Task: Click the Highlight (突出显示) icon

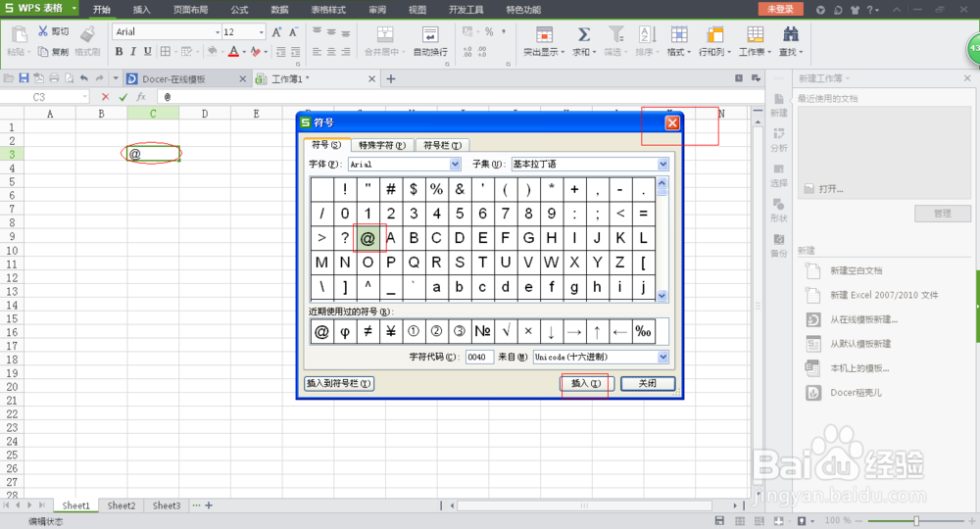Action: 544,34
